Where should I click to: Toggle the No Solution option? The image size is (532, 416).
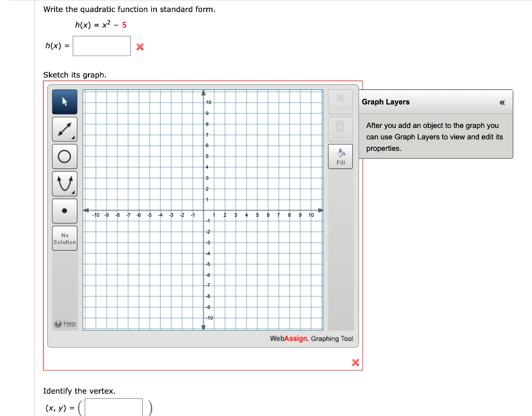pos(64,238)
